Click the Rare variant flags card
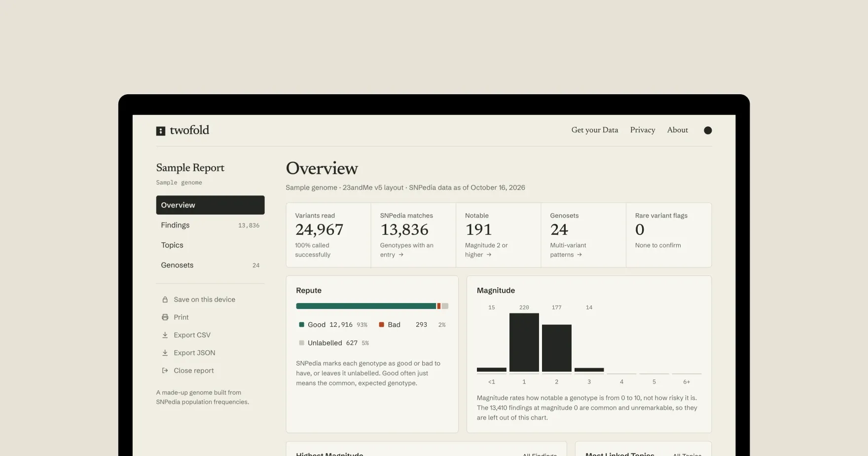868x456 pixels. (669, 235)
